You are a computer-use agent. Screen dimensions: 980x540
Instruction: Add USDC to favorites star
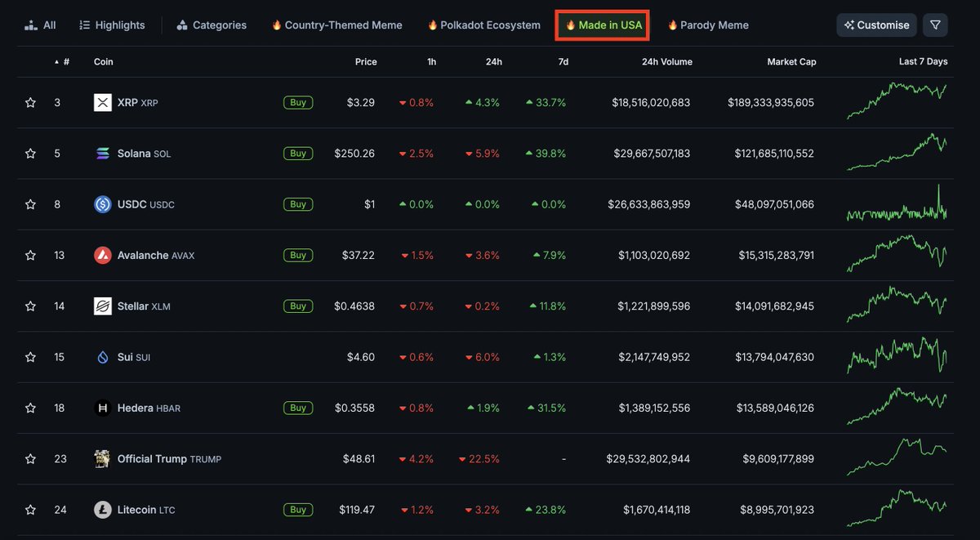coord(30,204)
